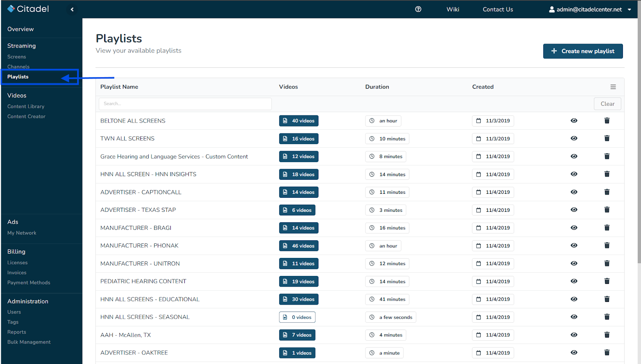Open the Contact Us link
Screen dimensions: 641x364
pyautogui.click(x=498, y=9)
